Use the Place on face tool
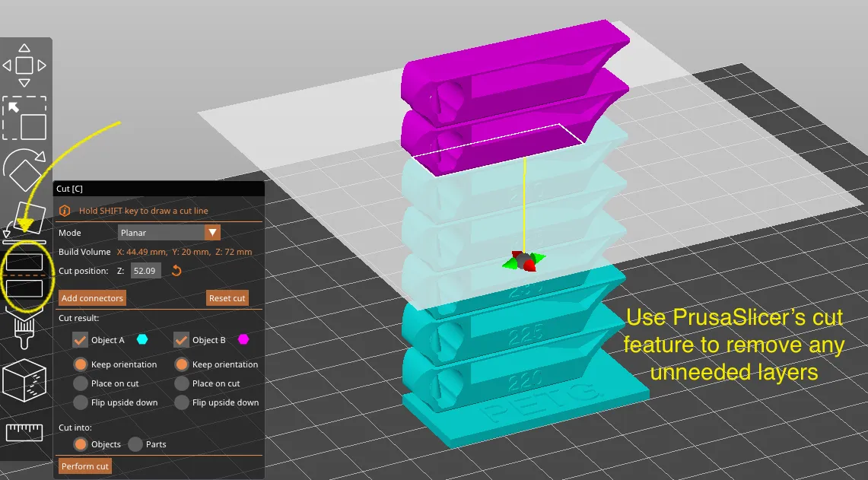Viewport: 868px width, 480px height. (x=25, y=222)
